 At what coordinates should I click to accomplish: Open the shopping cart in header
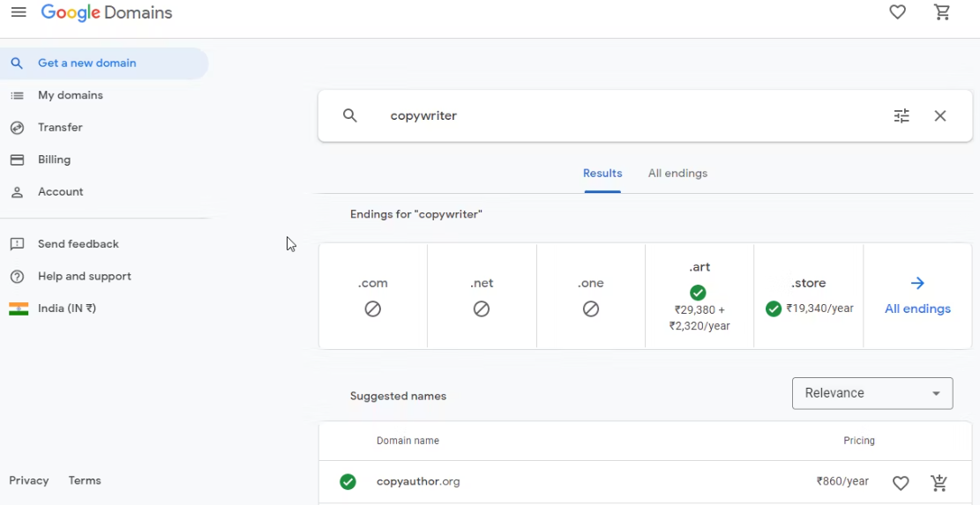click(x=942, y=12)
